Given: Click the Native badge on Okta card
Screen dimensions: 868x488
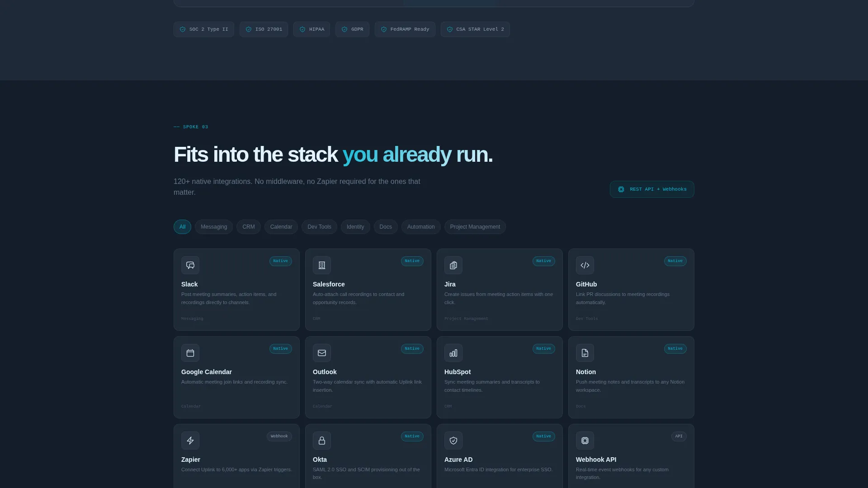Looking at the screenshot, I should click(412, 436).
